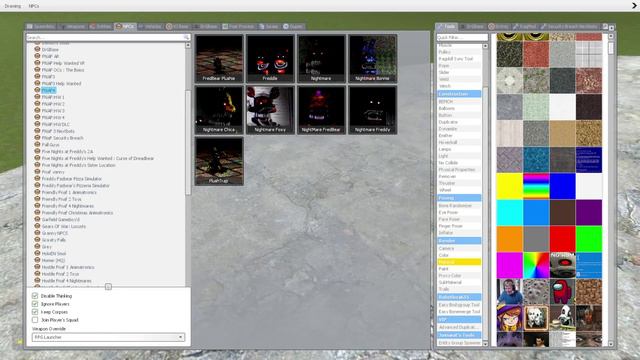Open the Weapon Override dropdown
Image resolution: width=640 pixels, height=360 pixels.
pyautogui.click(x=108, y=337)
